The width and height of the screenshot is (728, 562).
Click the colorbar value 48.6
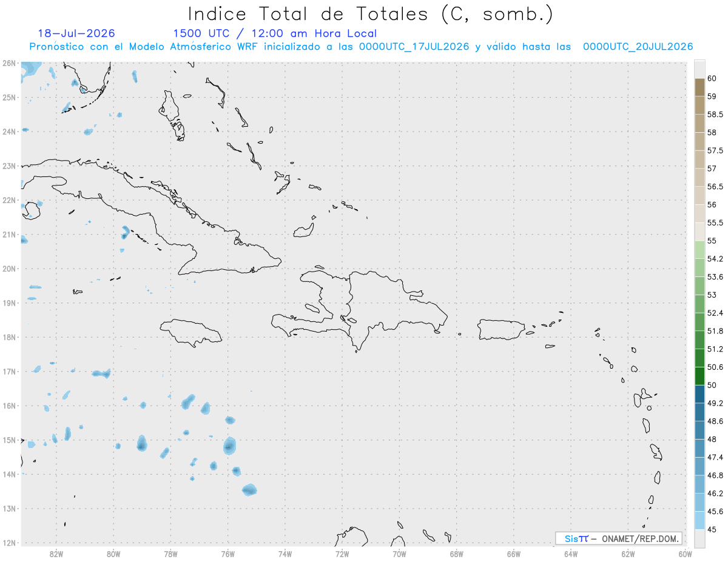715,421
